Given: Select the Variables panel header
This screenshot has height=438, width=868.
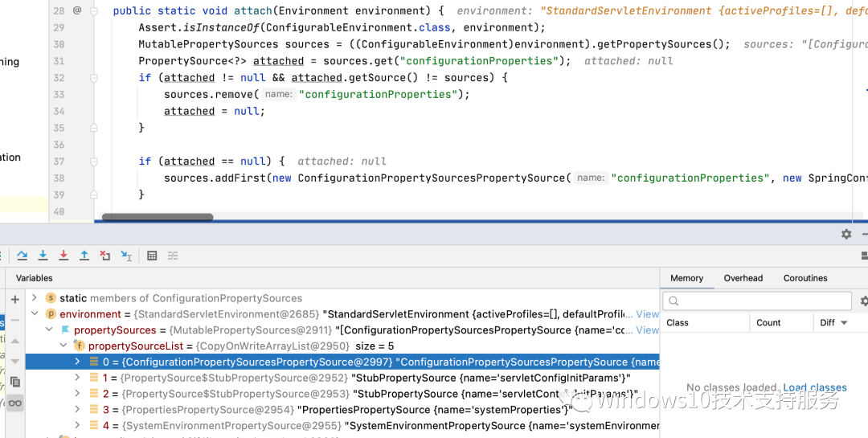Looking at the screenshot, I should [x=35, y=278].
